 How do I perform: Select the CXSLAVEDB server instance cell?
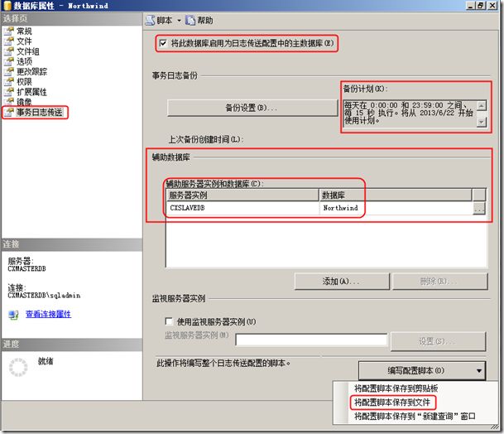click(242, 208)
